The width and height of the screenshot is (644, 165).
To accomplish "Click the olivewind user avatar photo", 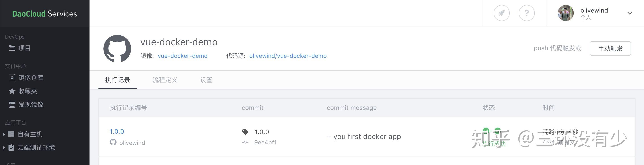I will point(565,13).
